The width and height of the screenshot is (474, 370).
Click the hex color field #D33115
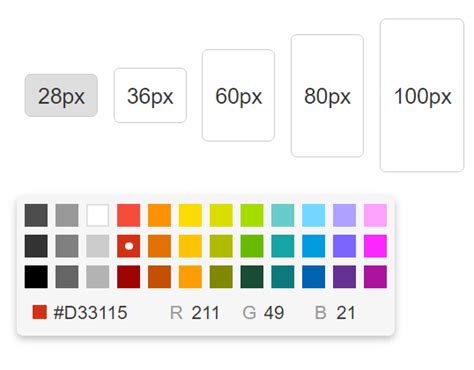(x=90, y=313)
